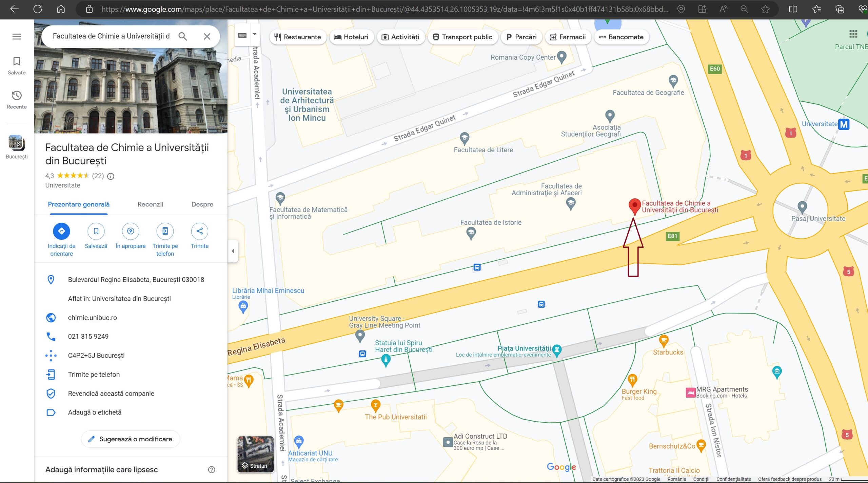Viewport: 868px width, 483px height.
Task: Collapse the side panel with arrow handle
Action: [x=233, y=251]
